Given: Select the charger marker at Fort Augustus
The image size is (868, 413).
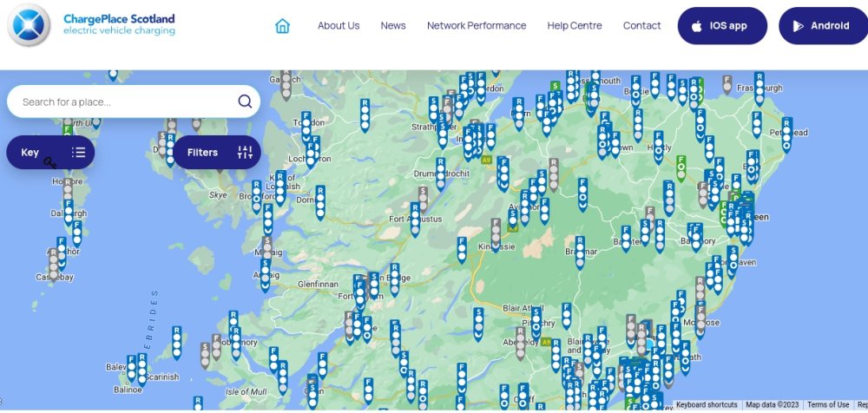Looking at the screenshot, I should pos(415,218).
